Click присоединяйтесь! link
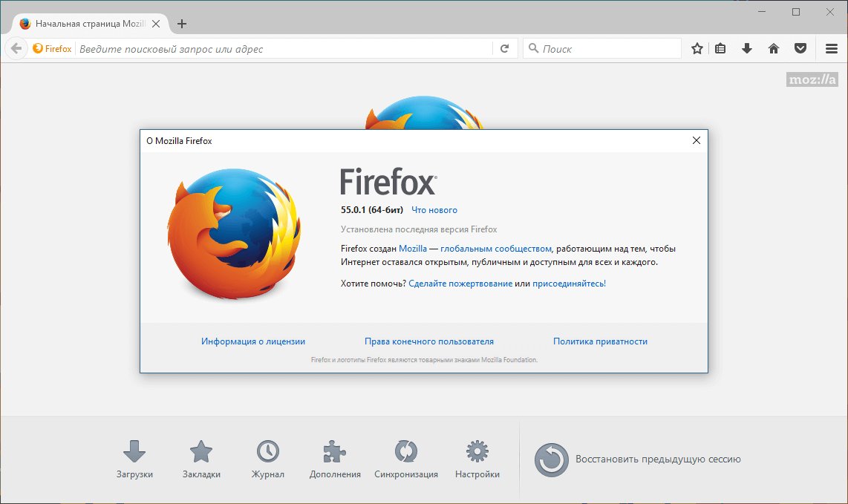The width and height of the screenshot is (848, 504). pos(569,284)
